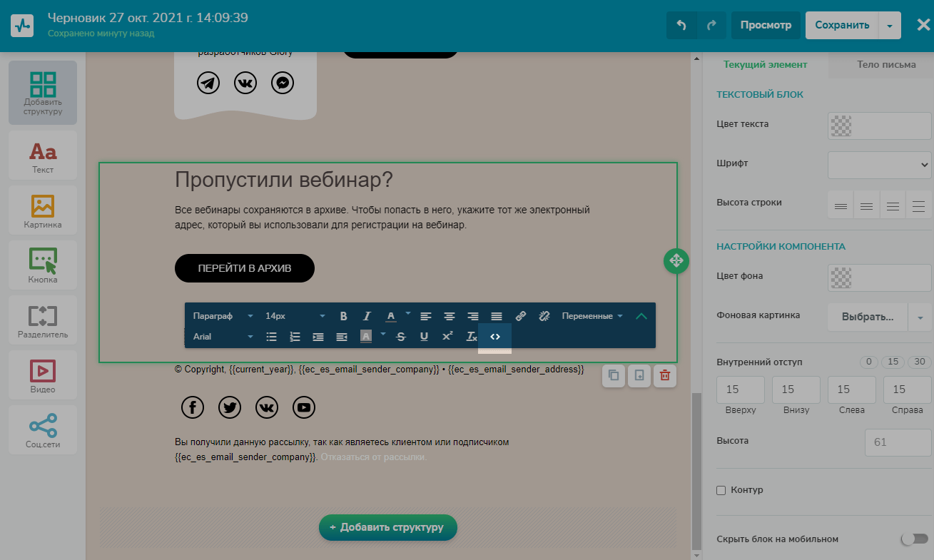This screenshot has width=934, height=560.
Task: Expand the Переменные dropdown
Action: point(592,316)
